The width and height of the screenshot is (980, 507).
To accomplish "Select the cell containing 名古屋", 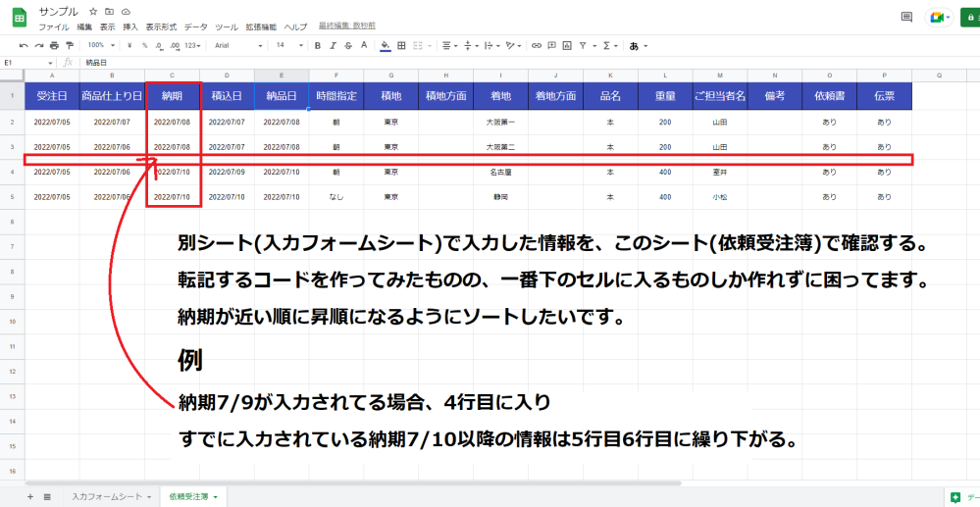I will tap(500, 172).
